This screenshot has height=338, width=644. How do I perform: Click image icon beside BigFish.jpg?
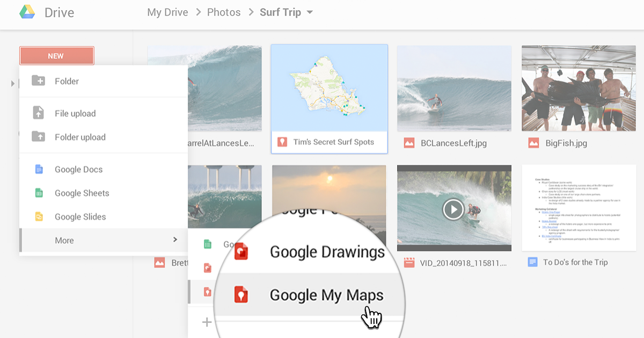coord(533,143)
